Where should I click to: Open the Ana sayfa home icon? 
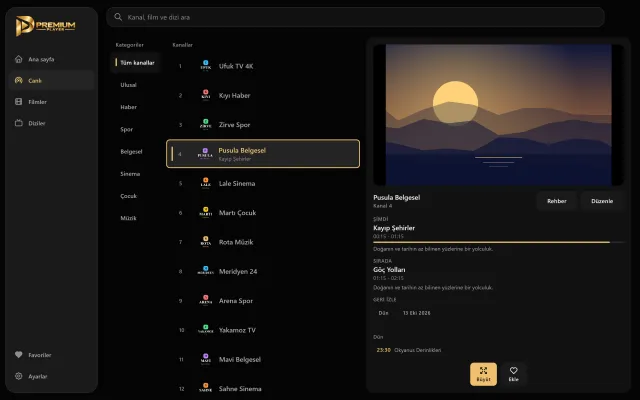[19, 59]
